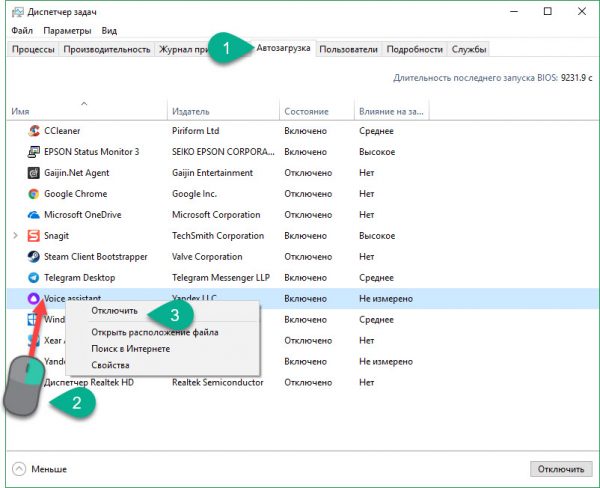
Task: Collapse view with the Меньше arrow icon
Action: (19, 469)
